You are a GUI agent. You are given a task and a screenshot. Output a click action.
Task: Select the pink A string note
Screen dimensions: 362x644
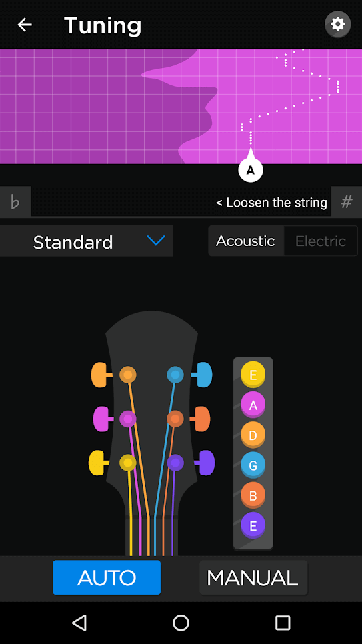pyautogui.click(x=253, y=405)
